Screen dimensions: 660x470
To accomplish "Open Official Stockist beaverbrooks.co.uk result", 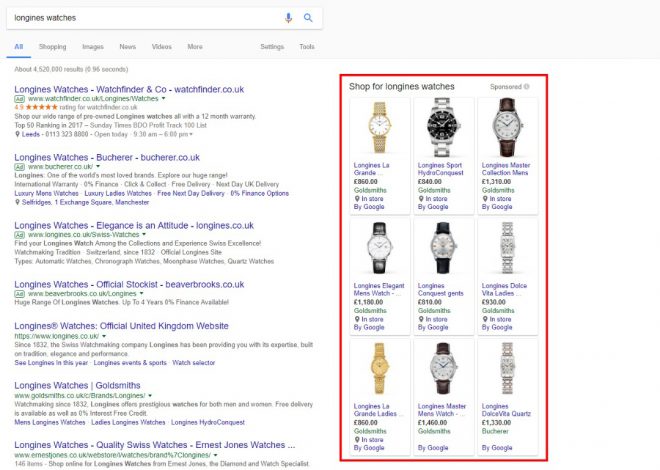I will click(129, 284).
